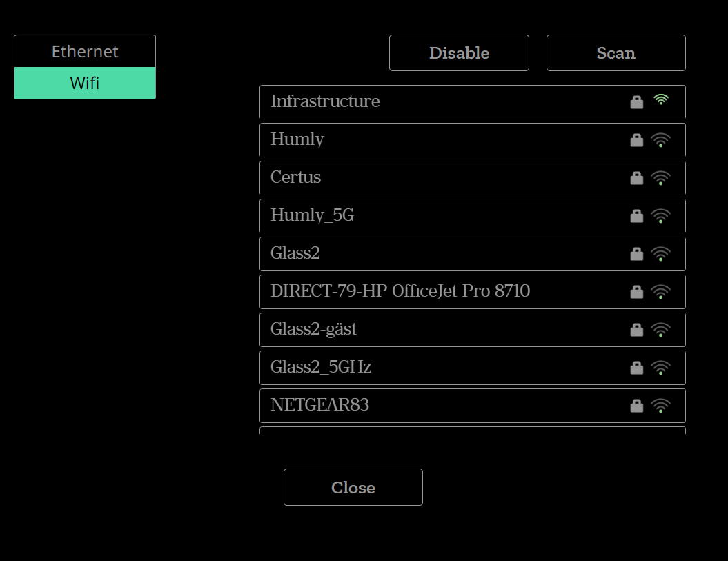Select the Infrastructure network name
This screenshot has width=728, height=561.
coord(325,101)
